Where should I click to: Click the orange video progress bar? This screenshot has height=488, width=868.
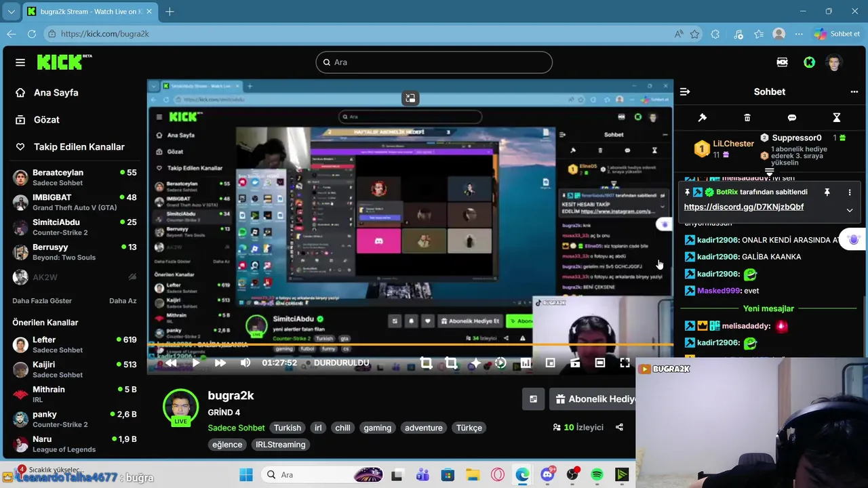click(x=410, y=346)
